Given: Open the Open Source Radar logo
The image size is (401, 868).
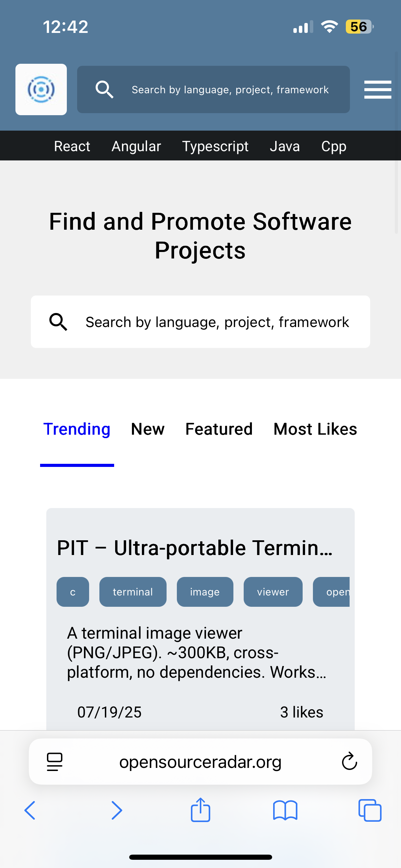Looking at the screenshot, I should coord(41,89).
